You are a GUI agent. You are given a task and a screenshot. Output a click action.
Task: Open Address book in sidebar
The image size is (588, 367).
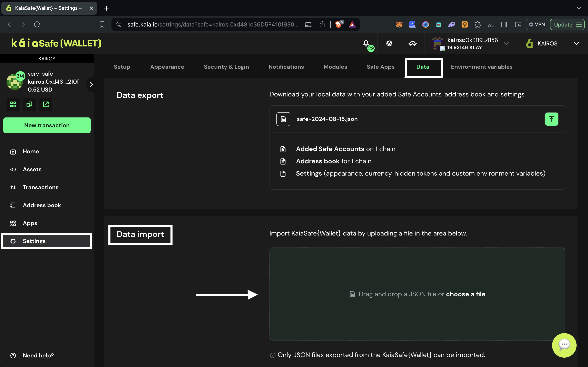[42, 205]
